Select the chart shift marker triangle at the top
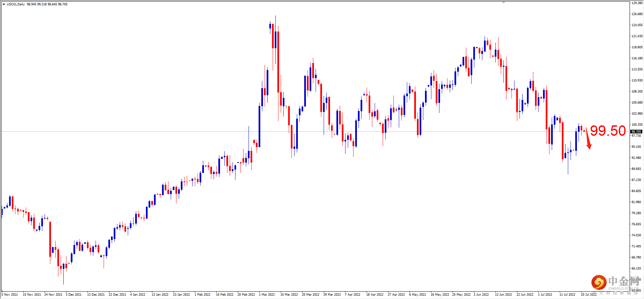The width and height of the screenshot is (644, 299). pos(503,2)
